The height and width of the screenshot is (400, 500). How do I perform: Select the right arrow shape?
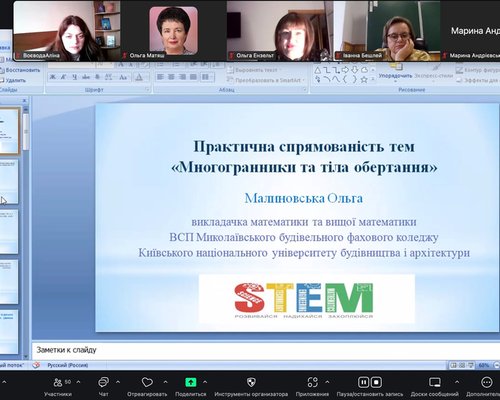pos(345,70)
